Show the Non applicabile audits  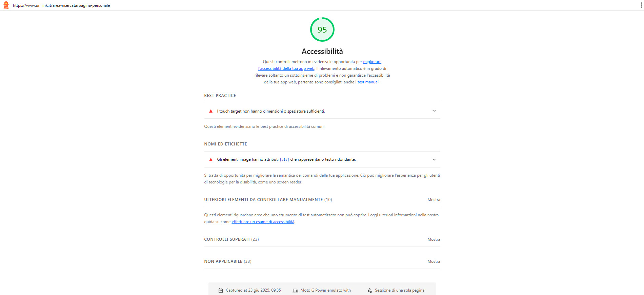pos(434,261)
